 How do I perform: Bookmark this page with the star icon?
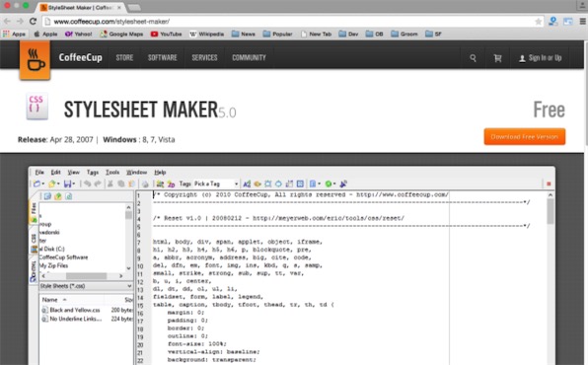tap(538, 22)
